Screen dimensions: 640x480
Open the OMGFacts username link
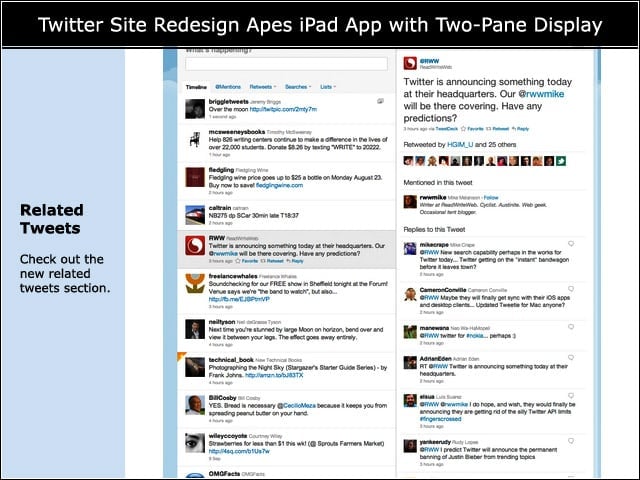pyautogui.click(x=224, y=474)
